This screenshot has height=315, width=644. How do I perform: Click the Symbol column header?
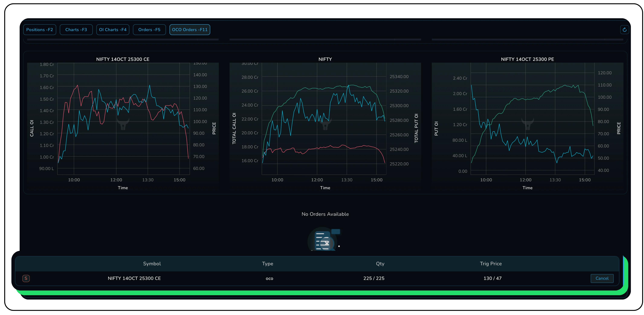[x=152, y=263]
